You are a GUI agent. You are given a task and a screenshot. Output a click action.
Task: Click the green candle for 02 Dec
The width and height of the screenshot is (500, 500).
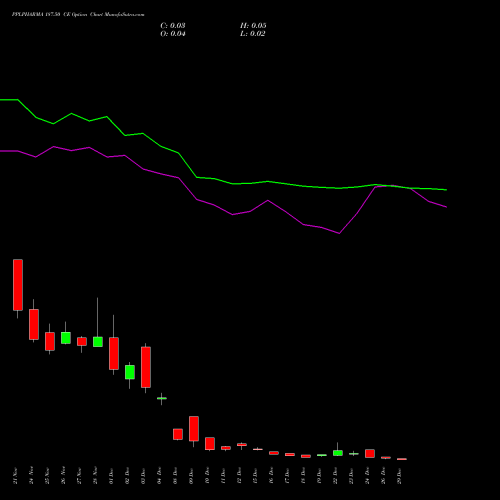tap(130, 372)
